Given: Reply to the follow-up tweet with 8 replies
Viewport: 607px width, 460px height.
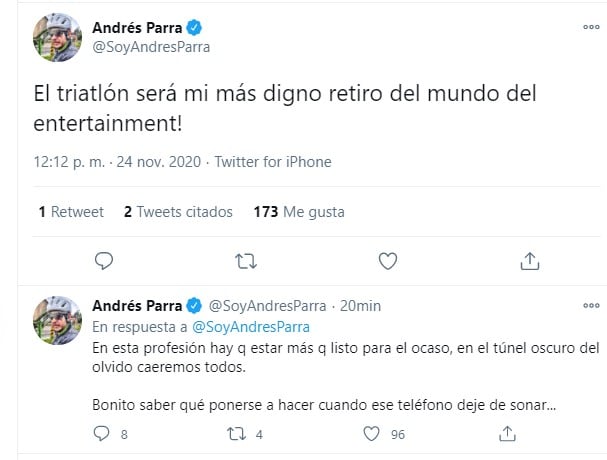Looking at the screenshot, I should click(100, 434).
